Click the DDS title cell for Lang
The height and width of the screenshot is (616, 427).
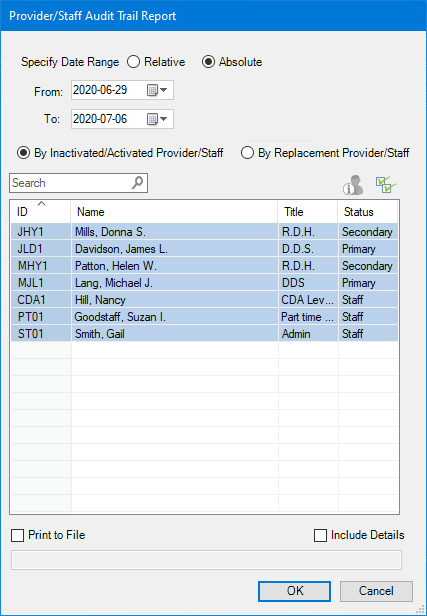click(x=308, y=283)
